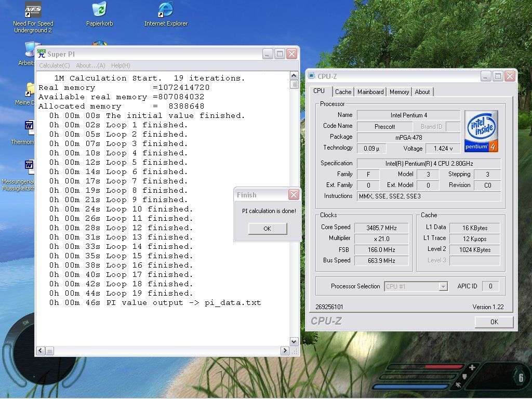The height and width of the screenshot is (399, 532).
Task: Click the Package field showing mPGA-478
Action: coord(408,137)
